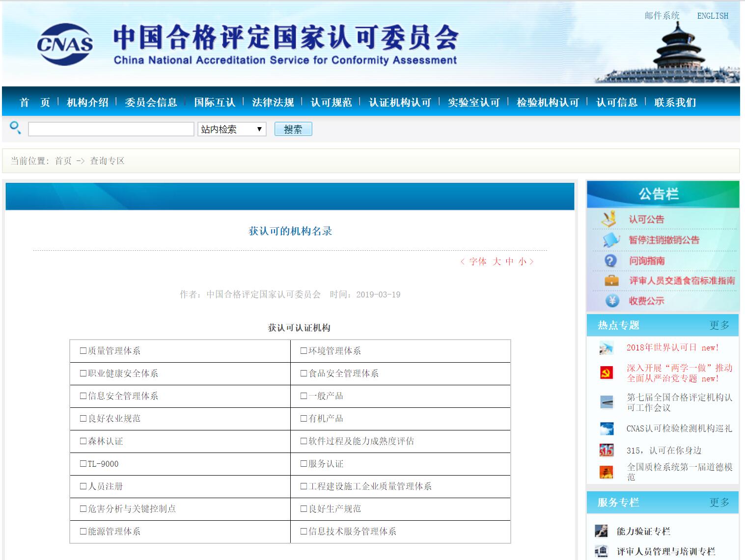
Task: Check the 有机产品 checkbox
Action: [304, 419]
